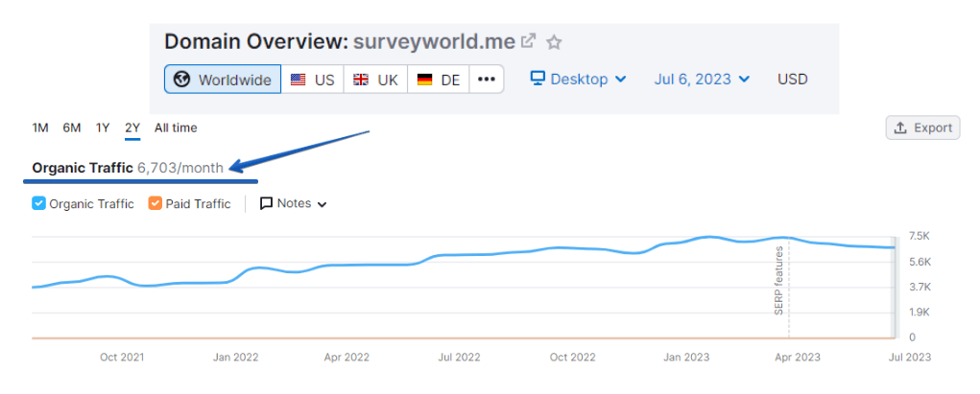
Task: Click the Apr 2023 axis label
Action: pos(798,358)
